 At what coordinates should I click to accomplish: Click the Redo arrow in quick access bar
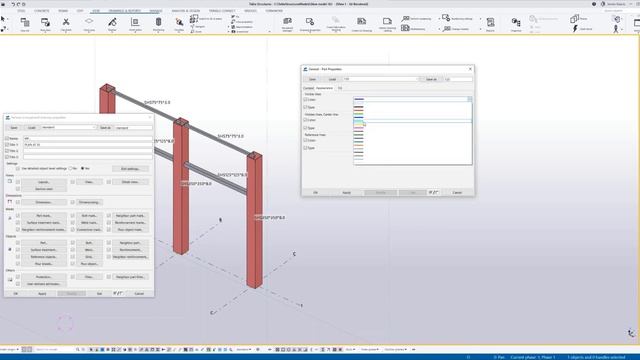click(18, 4)
